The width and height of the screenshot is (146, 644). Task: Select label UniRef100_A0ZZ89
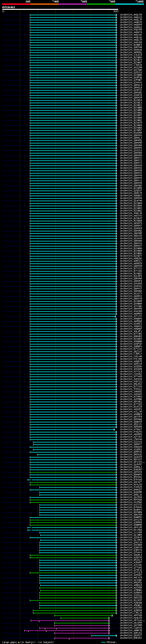pyautogui.click(x=131, y=67)
